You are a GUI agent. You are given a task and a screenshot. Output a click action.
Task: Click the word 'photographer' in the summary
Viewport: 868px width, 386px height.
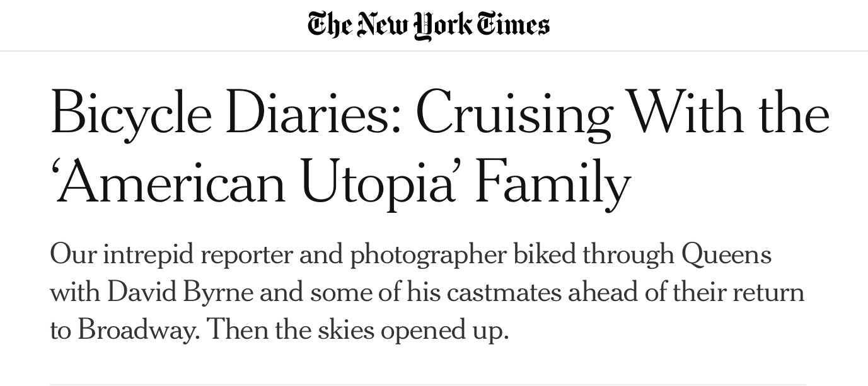[x=428, y=255]
